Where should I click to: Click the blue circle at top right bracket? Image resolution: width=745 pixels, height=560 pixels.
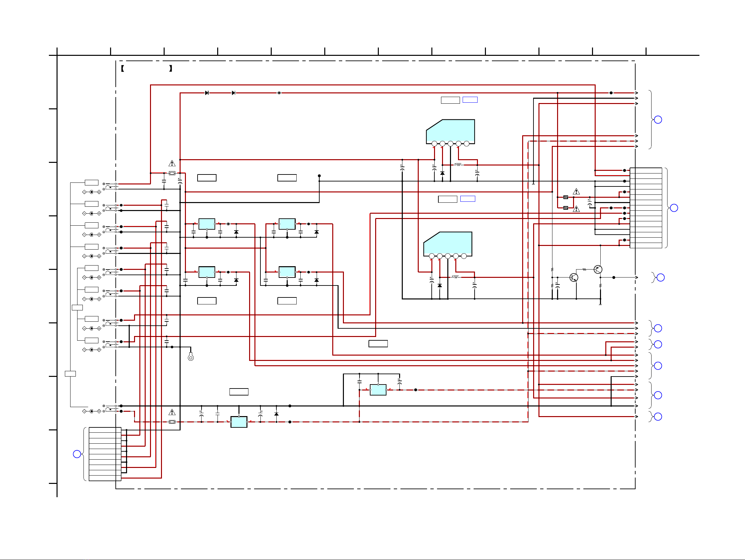tap(658, 120)
